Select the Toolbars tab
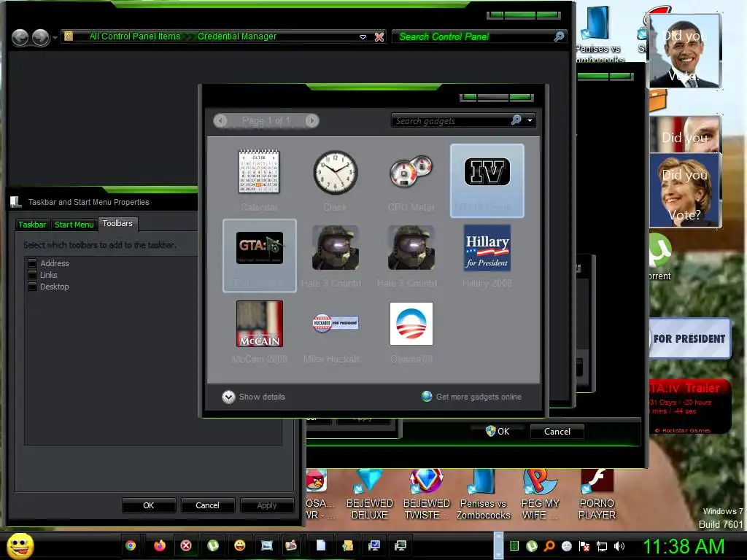Image resolution: width=747 pixels, height=560 pixels. tap(117, 223)
